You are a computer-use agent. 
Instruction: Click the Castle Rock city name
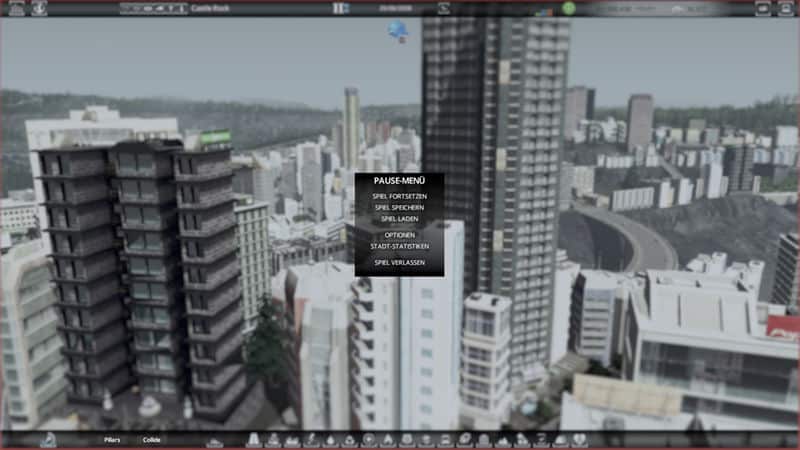pos(210,8)
